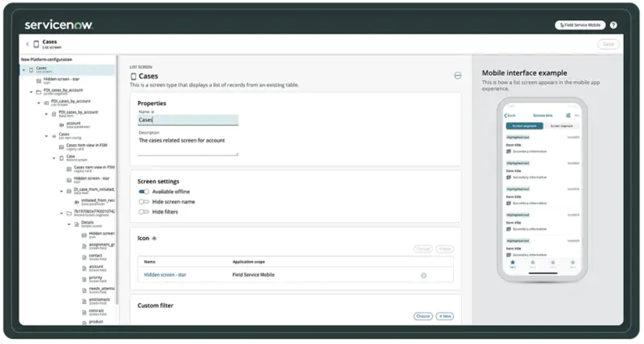Disable the Available offline toggle
The height and width of the screenshot is (344, 644).
(x=144, y=192)
